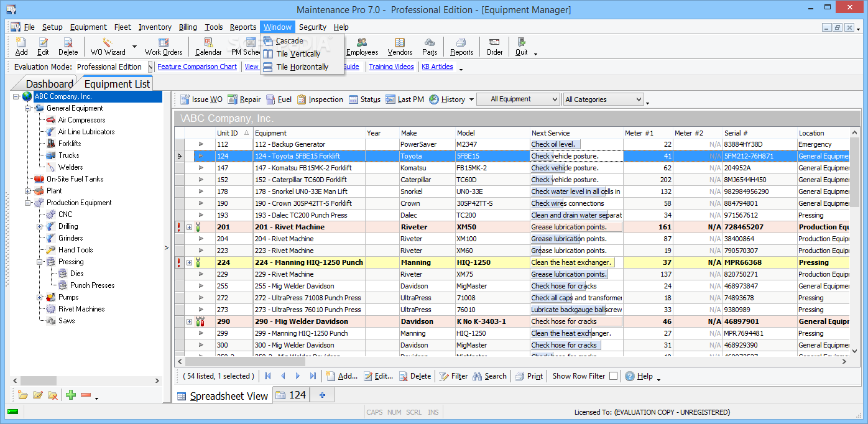Viewport: 868px width, 424px height.
Task: Open the Billing menu
Action: pos(188,27)
